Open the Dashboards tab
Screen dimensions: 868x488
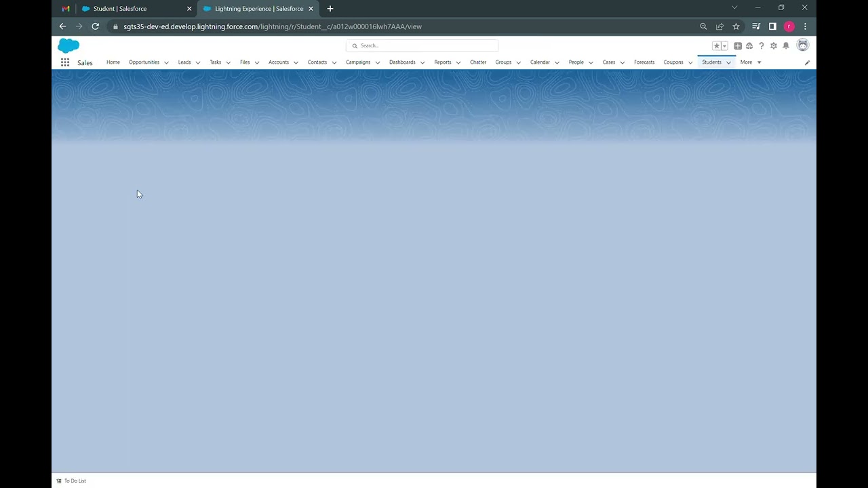point(402,62)
